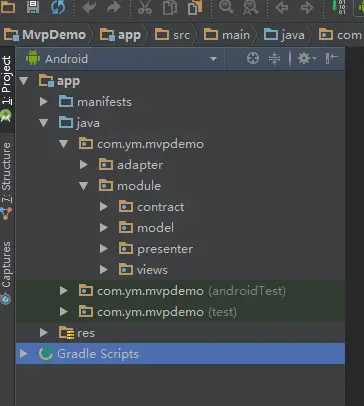The width and height of the screenshot is (364, 406).
Task: Click the Replace magnifier icon with letter A
Action: [x=250, y=7]
